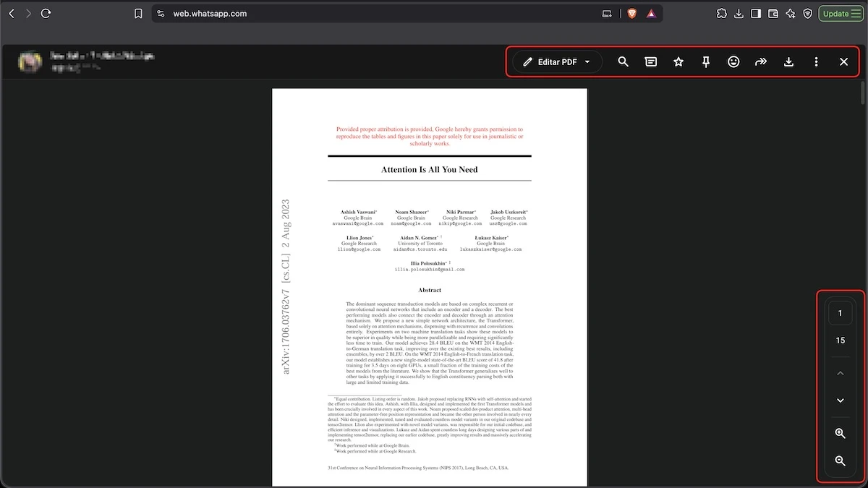
Task: Open browser extensions puzzle icon
Action: coord(722,14)
